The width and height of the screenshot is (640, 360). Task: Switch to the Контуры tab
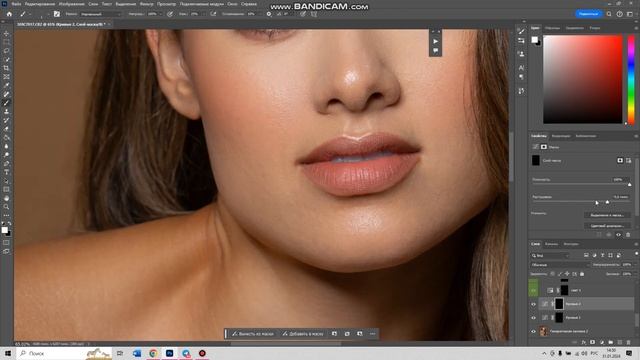click(x=571, y=244)
